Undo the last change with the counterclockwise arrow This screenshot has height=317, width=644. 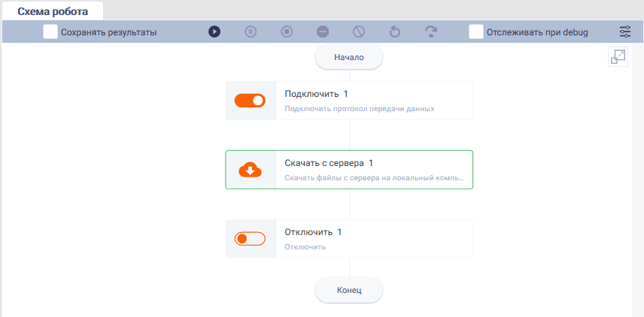[395, 32]
